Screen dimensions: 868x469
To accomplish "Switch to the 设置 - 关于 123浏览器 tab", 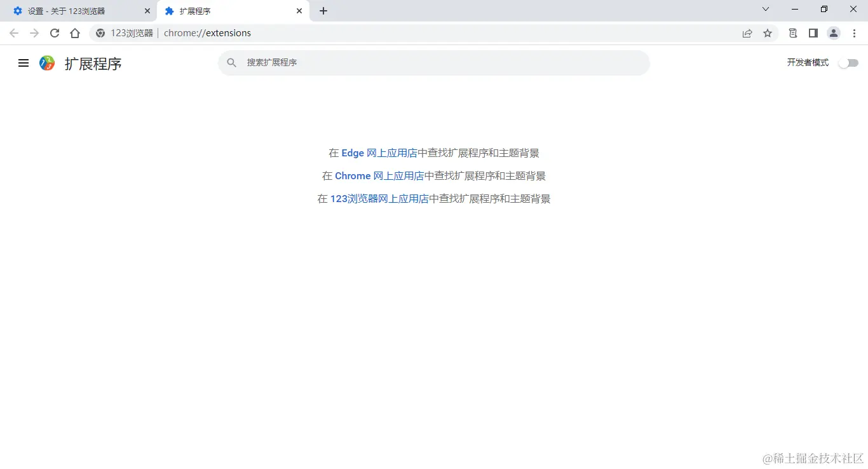I will (x=78, y=11).
